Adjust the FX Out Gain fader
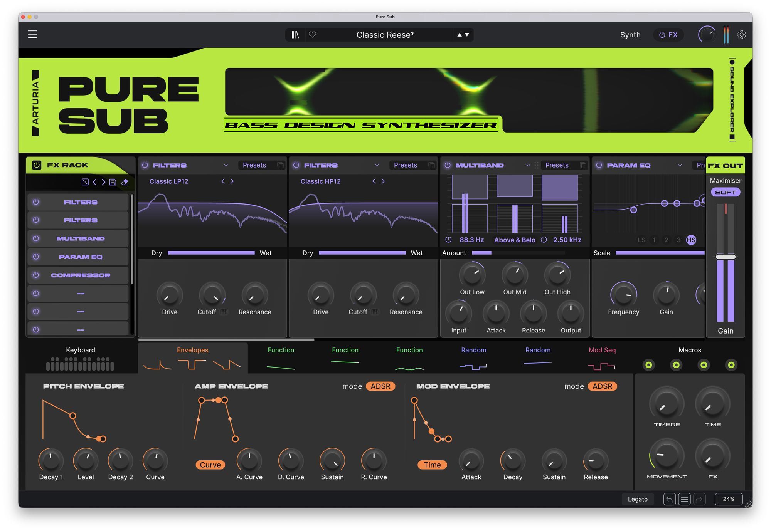Image resolution: width=771 pixels, height=532 pixels. pyautogui.click(x=726, y=257)
